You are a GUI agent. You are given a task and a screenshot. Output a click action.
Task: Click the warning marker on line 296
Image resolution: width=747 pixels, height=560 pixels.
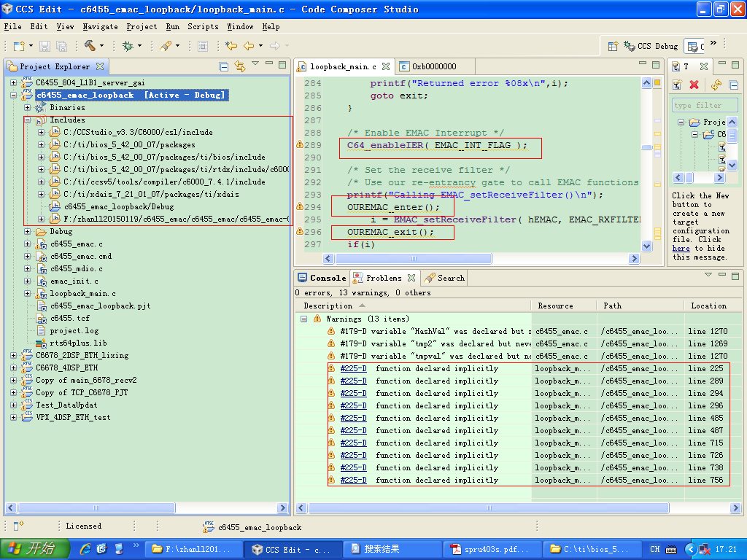pos(300,231)
